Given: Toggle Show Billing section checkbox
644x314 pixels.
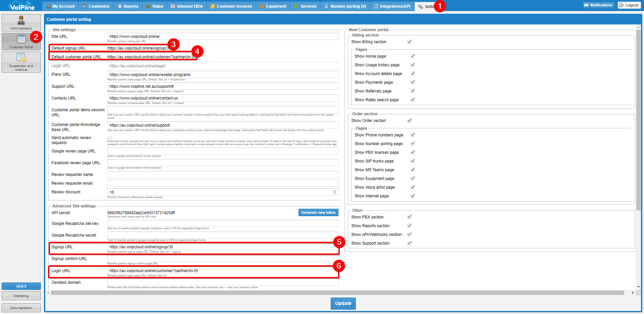Looking at the screenshot, I should click(x=410, y=42).
